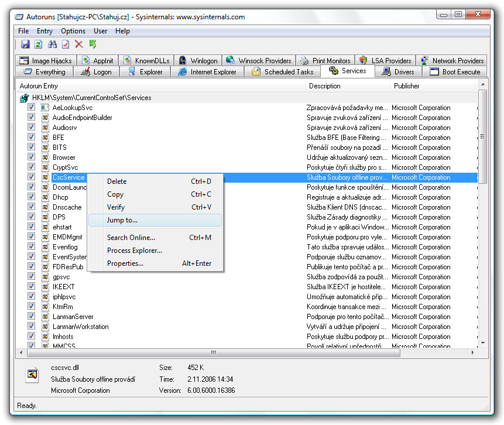Click the AeLookupSvc file icon
Viewport: 504px width, 425px height.
(44, 108)
